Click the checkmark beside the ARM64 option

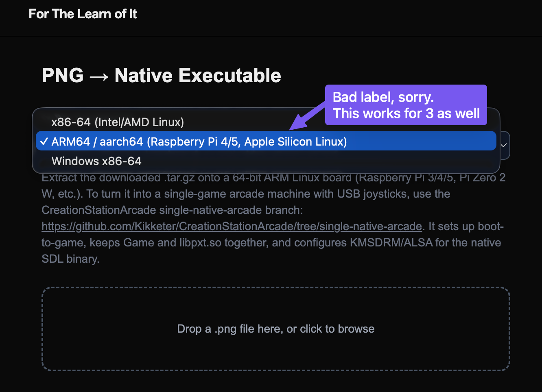(x=44, y=142)
